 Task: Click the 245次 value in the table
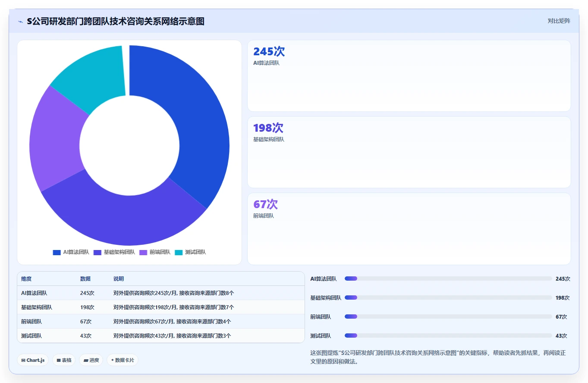(87, 293)
